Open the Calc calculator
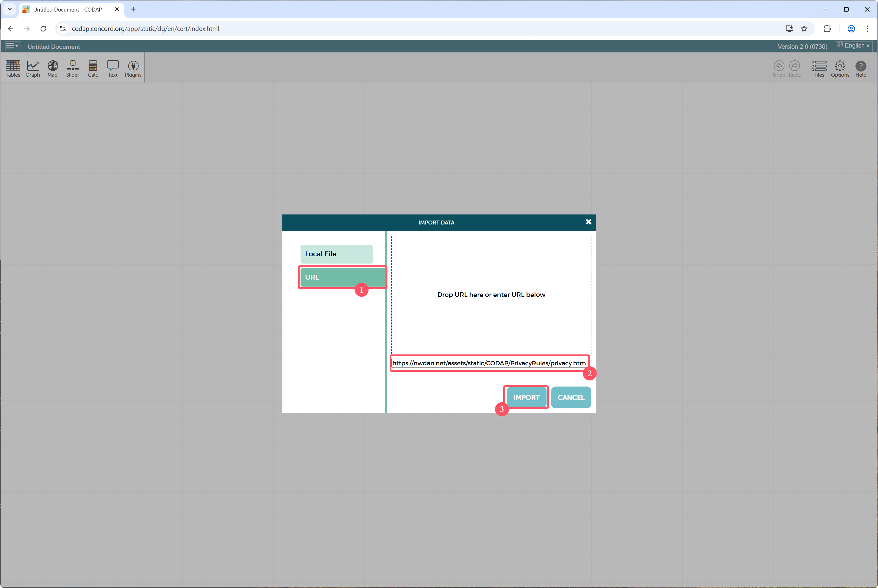Viewport: 878px width, 588px height. [x=93, y=69]
